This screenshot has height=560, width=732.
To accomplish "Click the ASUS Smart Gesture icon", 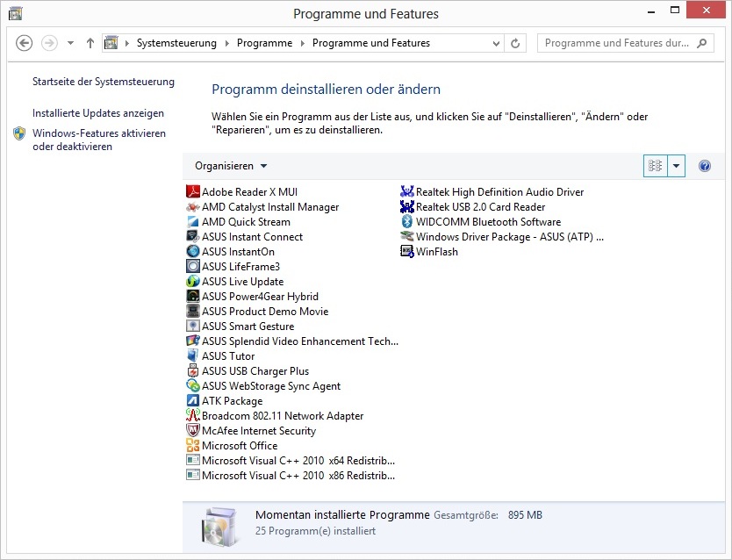I will 193,327.
